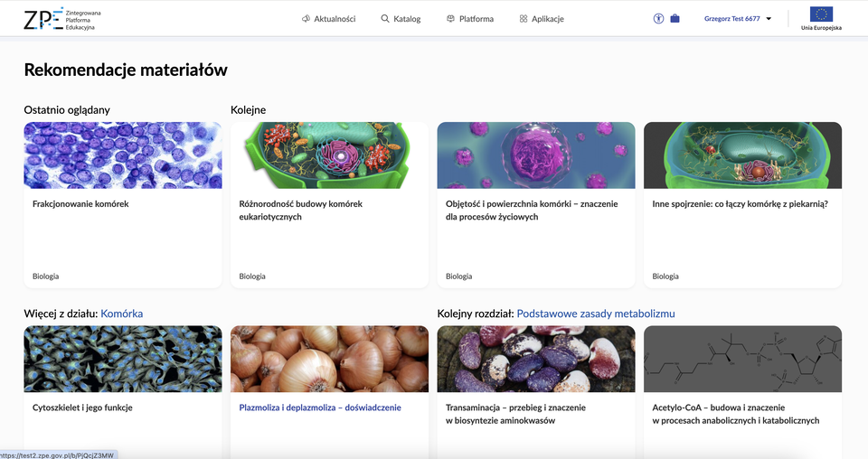The height and width of the screenshot is (459, 868).
Task: Open the Frakcjonowanie komórek cell thumbnail
Action: (x=123, y=155)
